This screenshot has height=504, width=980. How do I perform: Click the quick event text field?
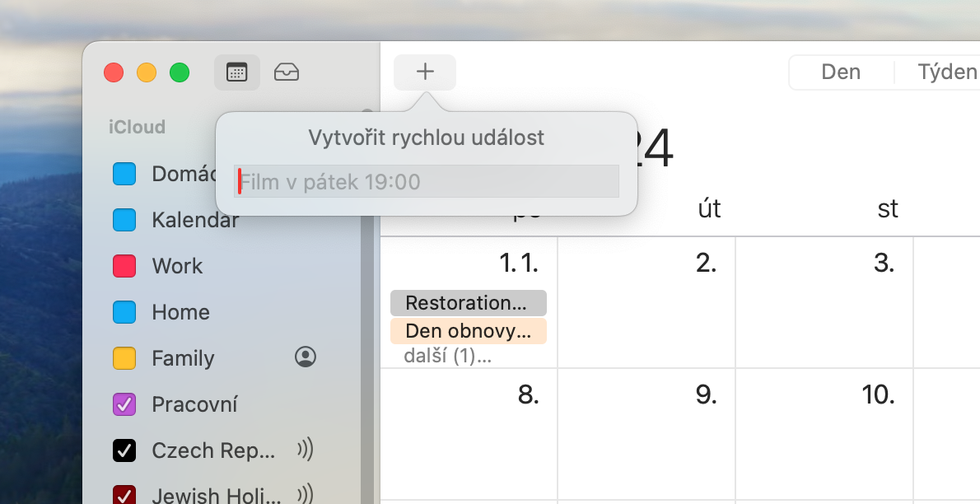427,181
